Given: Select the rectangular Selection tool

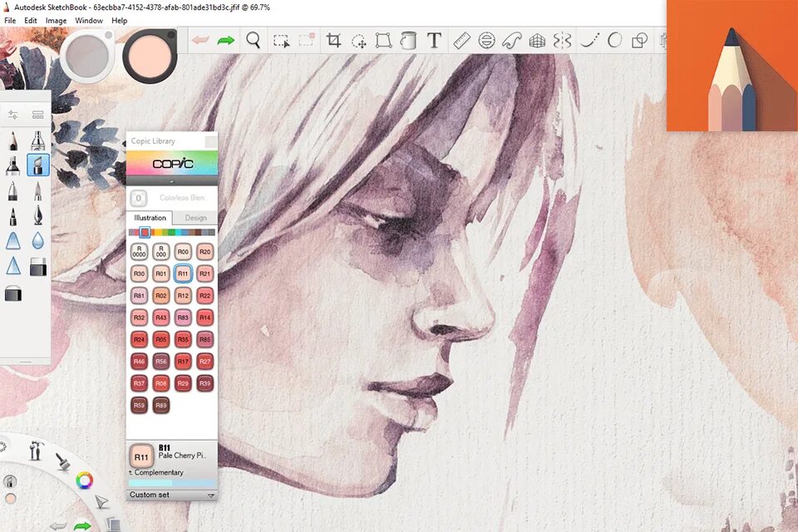Looking at the screenshot, I should pos(282,40).
